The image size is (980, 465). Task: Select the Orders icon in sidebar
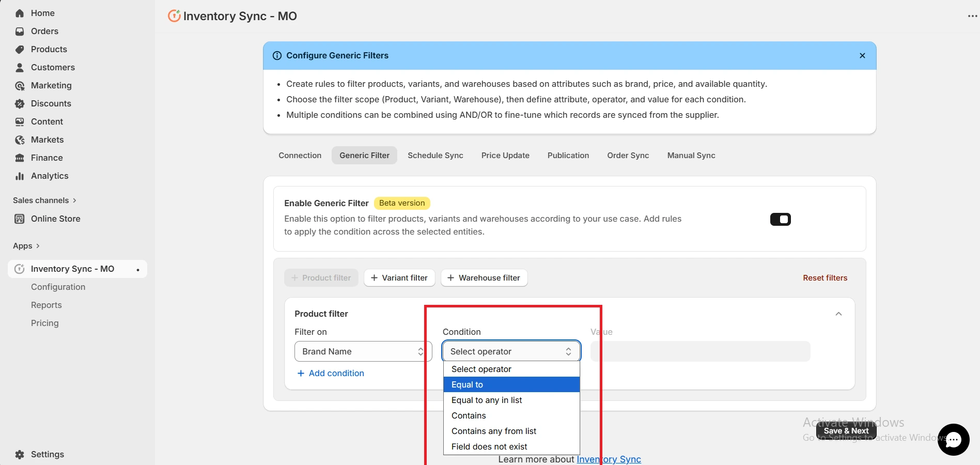19,31
